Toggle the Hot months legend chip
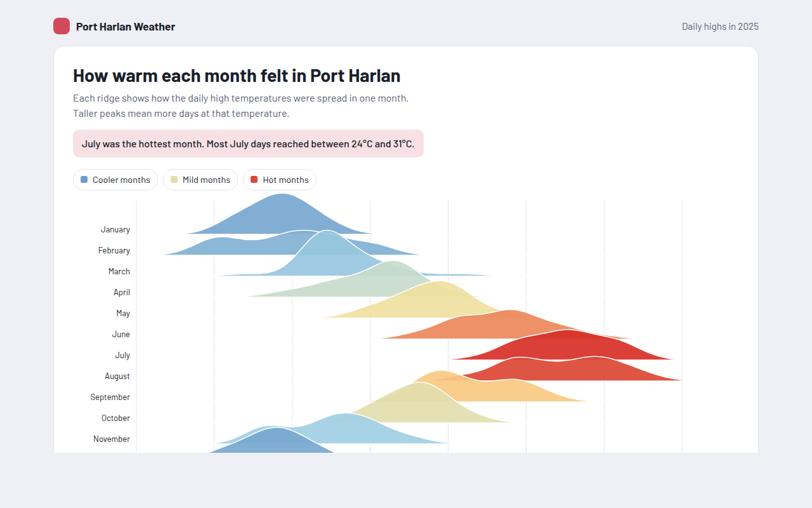 click(x=280, y=180)
